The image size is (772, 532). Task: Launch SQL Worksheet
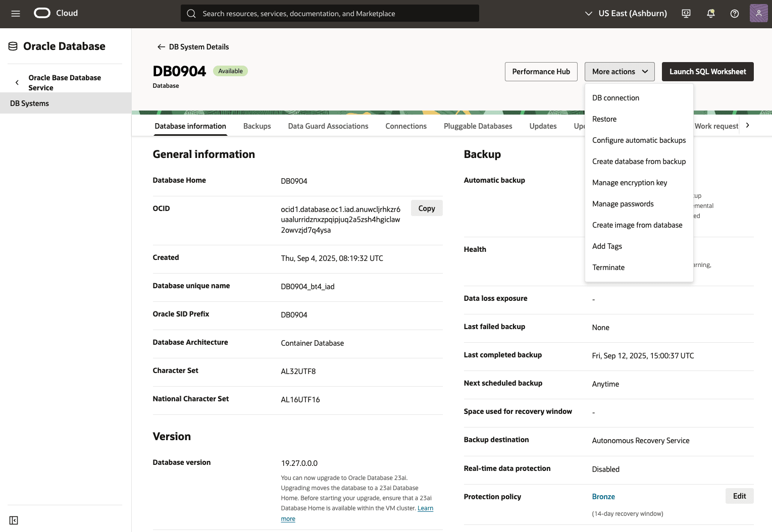point(707,71)
